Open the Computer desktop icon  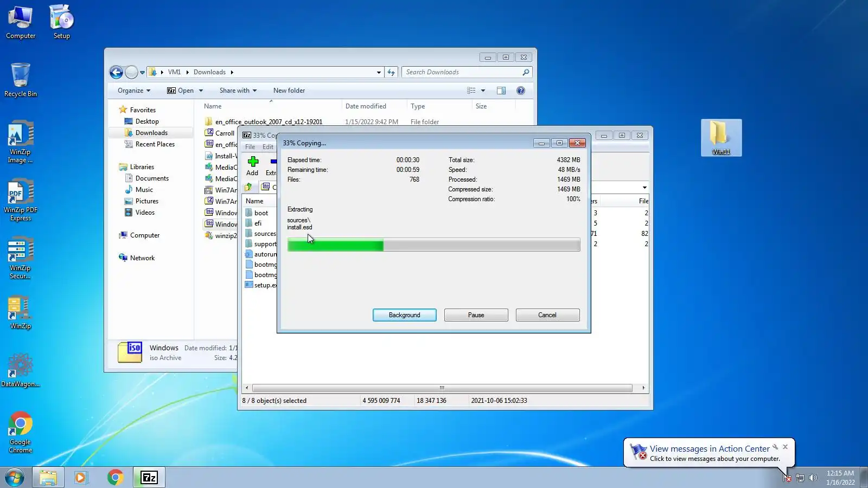[x=21, y=22]
